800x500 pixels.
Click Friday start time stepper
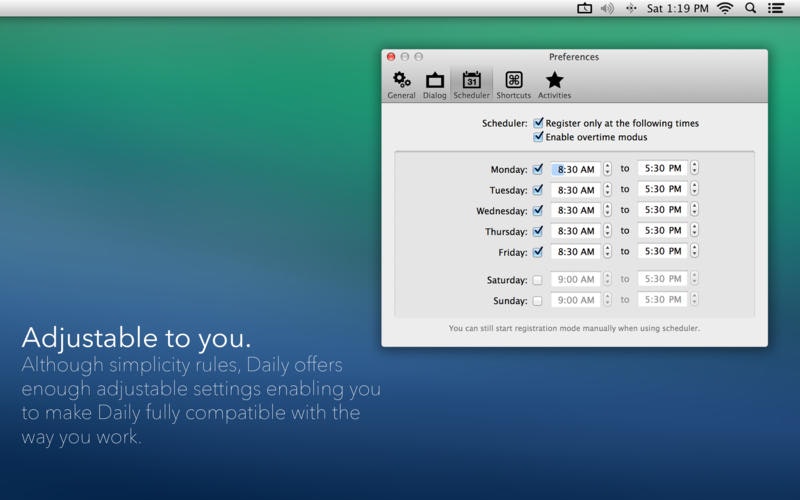(x=607, y=251)
